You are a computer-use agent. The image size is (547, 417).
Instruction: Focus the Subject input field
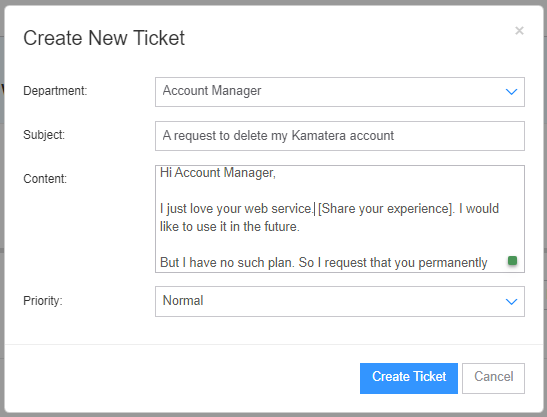click(339, 136)
